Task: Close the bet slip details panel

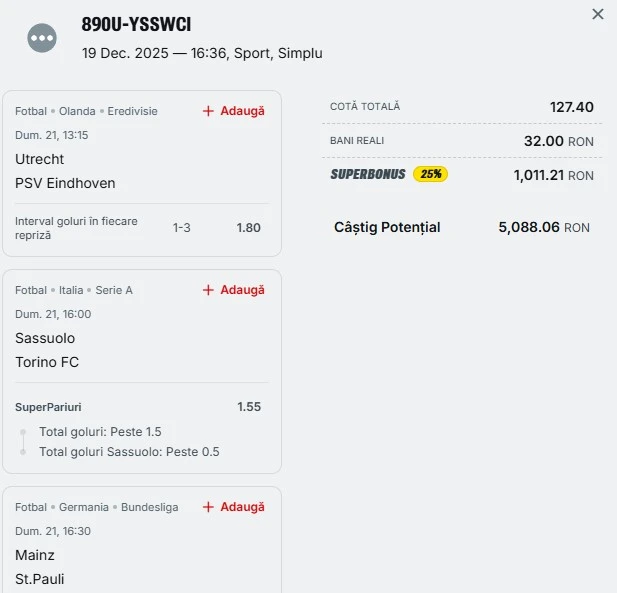Action: pos(598,15)
